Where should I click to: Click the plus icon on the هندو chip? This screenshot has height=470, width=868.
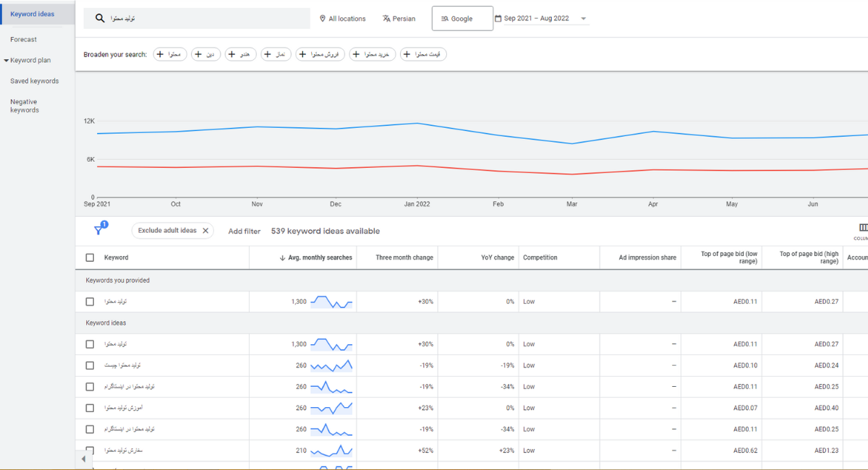(232, 54)
